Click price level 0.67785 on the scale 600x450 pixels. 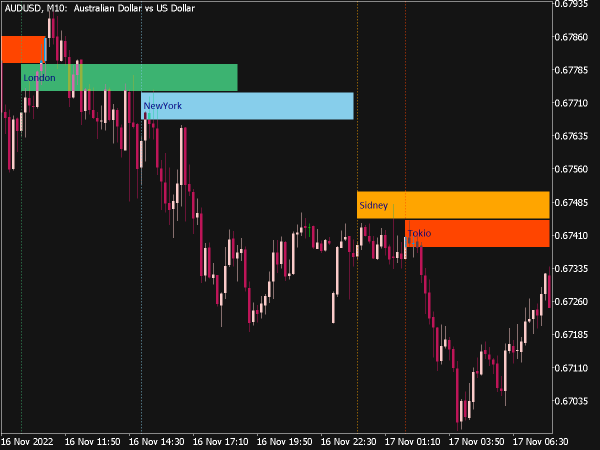(x=571, y=70)
